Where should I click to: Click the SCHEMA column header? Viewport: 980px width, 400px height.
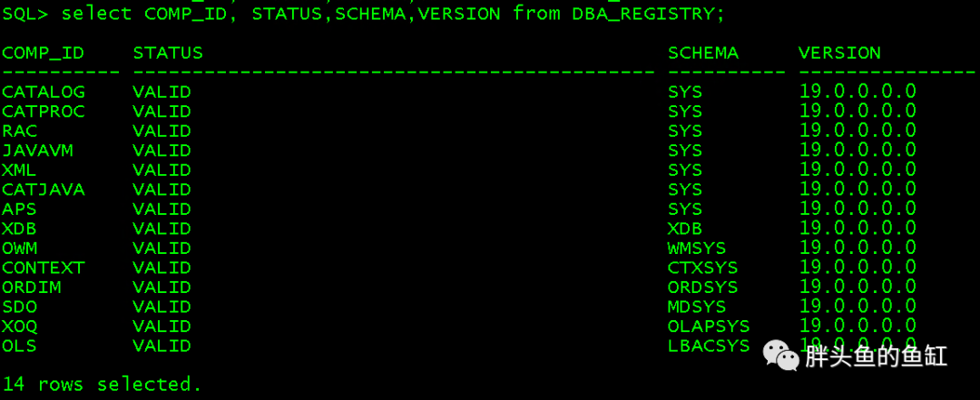click(703, 54)
